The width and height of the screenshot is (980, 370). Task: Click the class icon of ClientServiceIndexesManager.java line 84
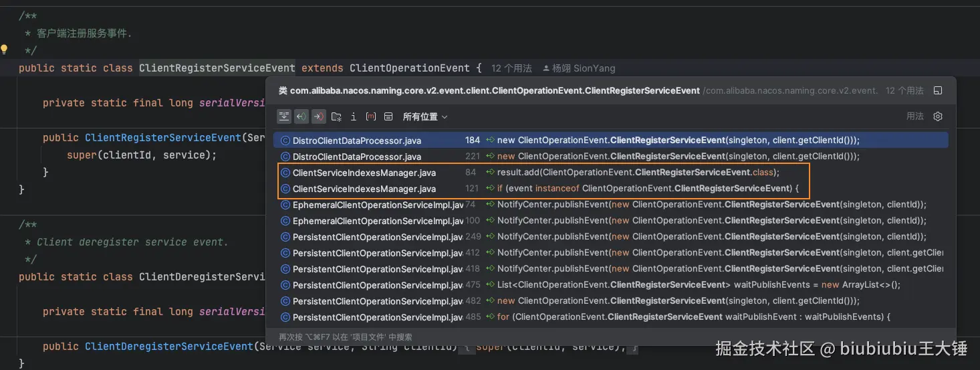[x=285, y=173]
